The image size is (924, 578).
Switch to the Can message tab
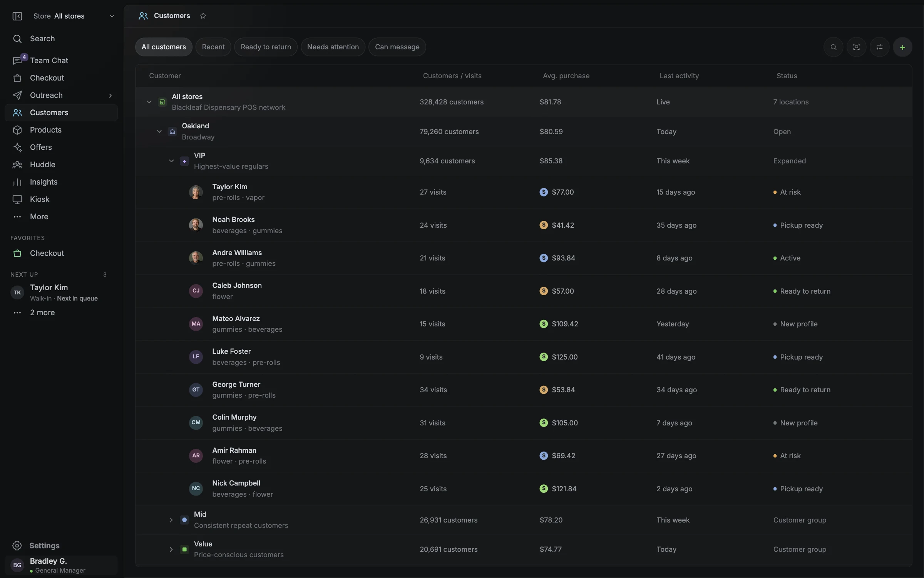point(397,47)
